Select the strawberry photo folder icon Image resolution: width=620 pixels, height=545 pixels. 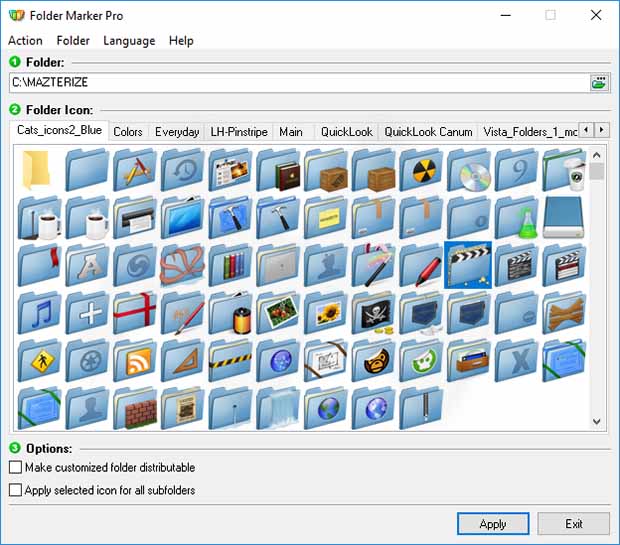point(277,312)
